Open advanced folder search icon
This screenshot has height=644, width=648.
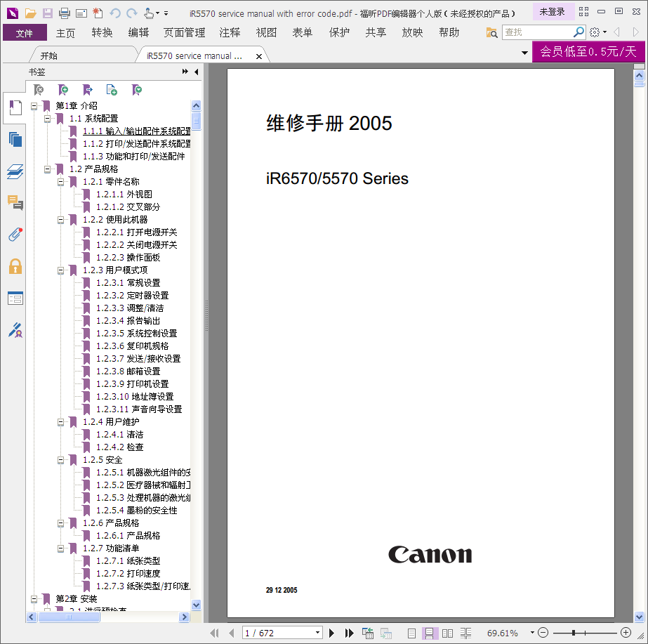491,32
